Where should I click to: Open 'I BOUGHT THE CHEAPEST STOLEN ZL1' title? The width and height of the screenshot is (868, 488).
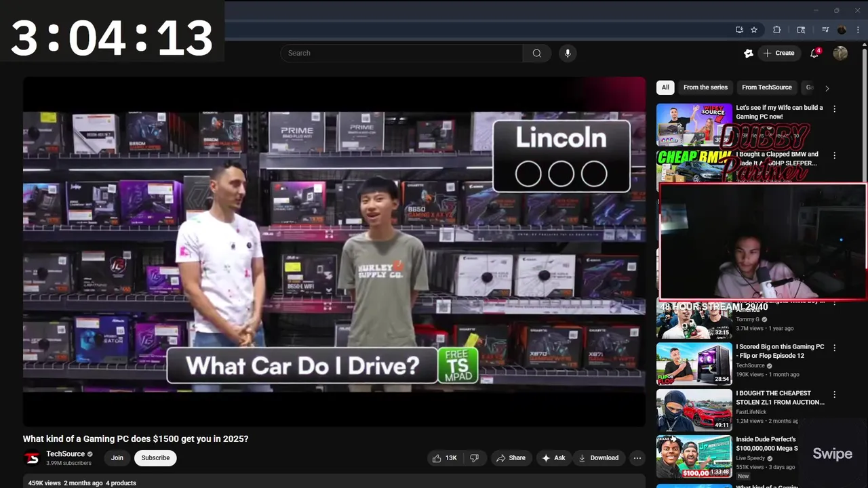(x=780, y=398)
